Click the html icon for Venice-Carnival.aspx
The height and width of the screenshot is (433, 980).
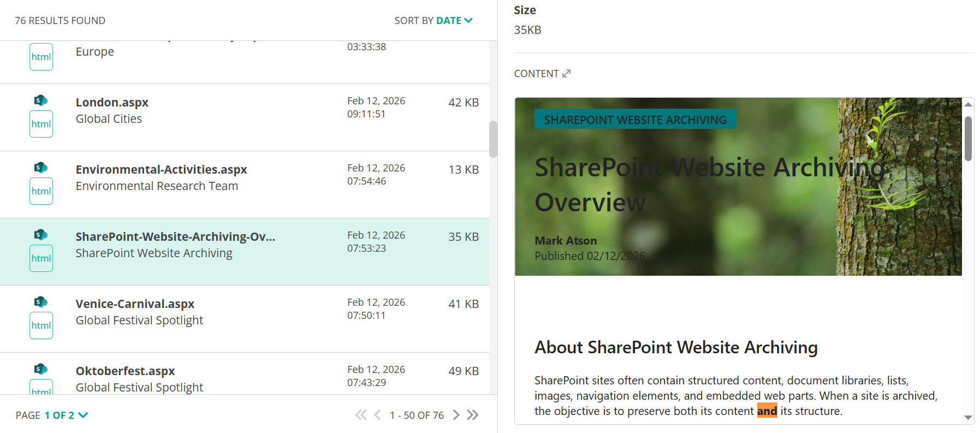pos(41,325)
